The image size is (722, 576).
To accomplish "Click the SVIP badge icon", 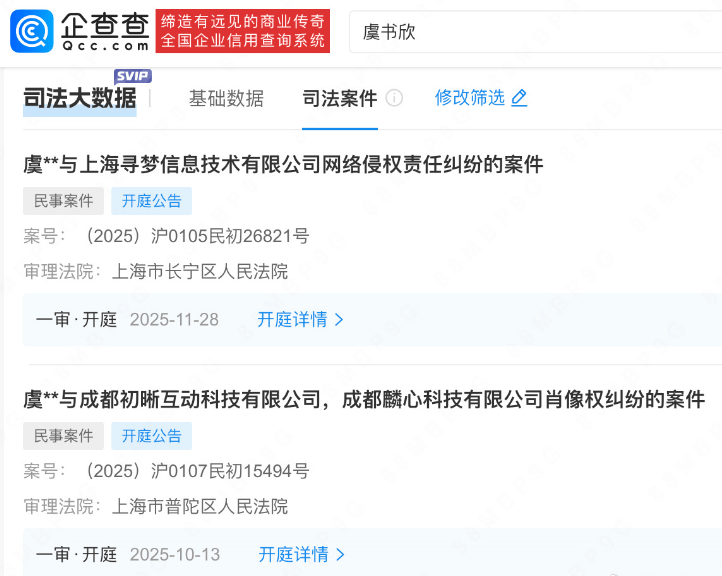I will click(x=133, y=76).
